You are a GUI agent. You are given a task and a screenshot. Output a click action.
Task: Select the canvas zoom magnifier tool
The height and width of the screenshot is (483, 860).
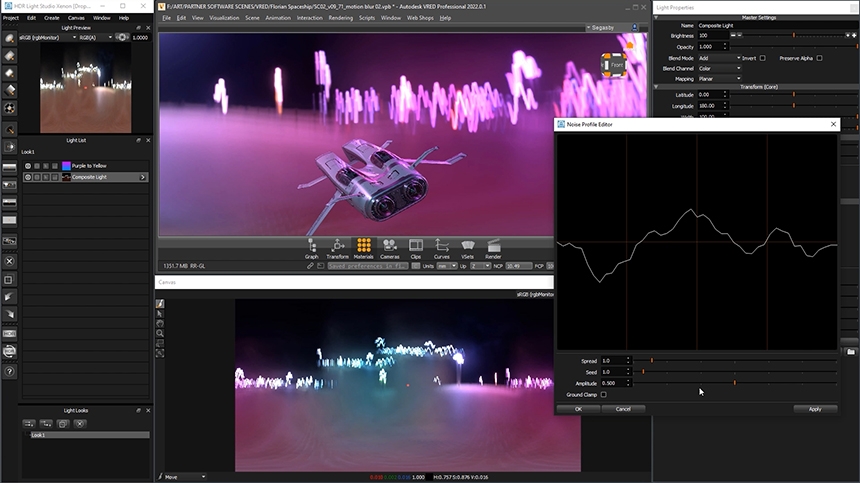[x=160, y=333]
